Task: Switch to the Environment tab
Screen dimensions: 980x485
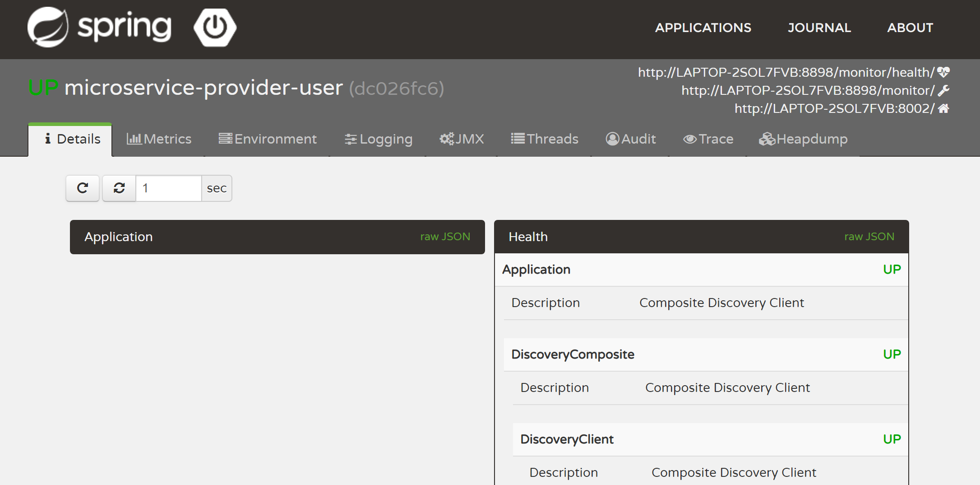Action: [x=268, y=139]
